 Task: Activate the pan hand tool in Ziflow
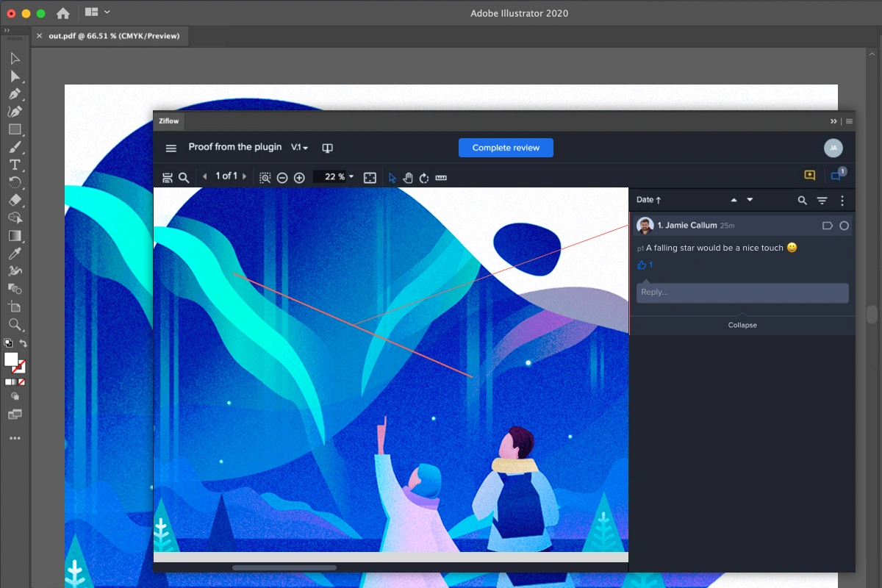click(408, 178)
